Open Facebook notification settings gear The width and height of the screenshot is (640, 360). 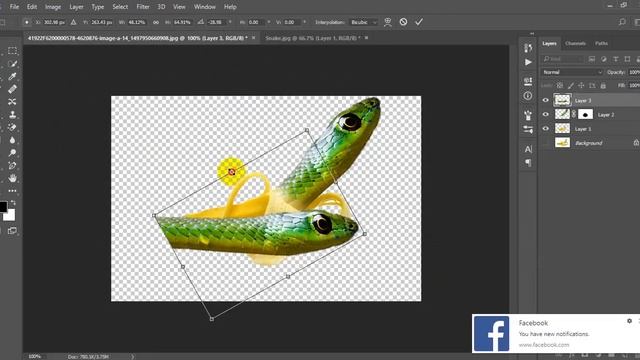pos(629,321)
